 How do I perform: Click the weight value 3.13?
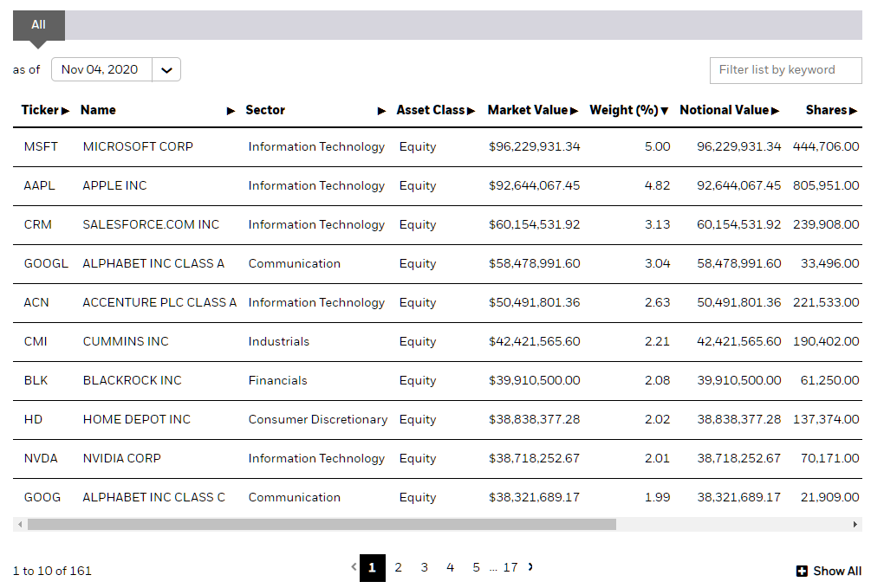point(657,224)
